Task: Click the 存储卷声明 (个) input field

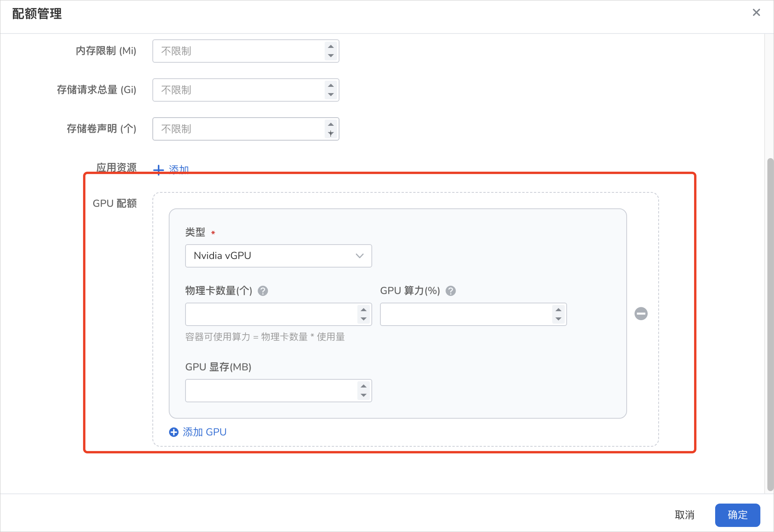Action: coord(246,129)
